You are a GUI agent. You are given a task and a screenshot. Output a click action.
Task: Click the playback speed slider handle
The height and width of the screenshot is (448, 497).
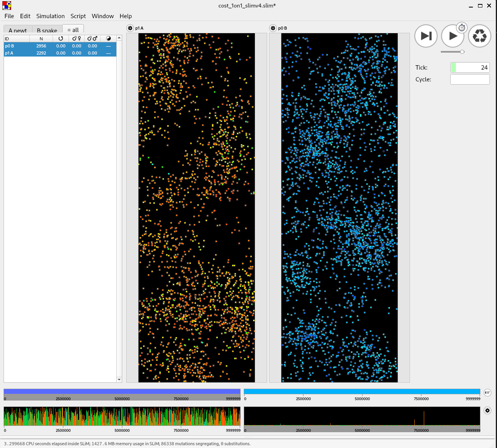point(463,51)
